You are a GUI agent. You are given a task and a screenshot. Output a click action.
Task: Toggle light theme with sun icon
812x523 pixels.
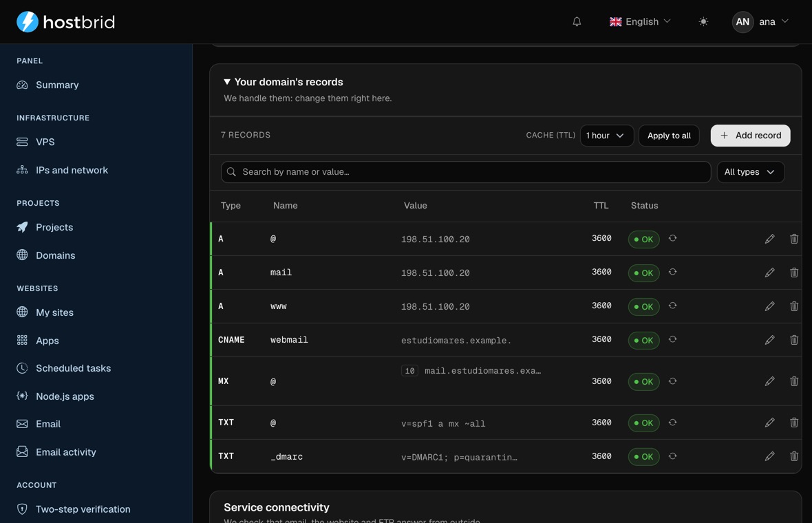(x=703, y=22)
